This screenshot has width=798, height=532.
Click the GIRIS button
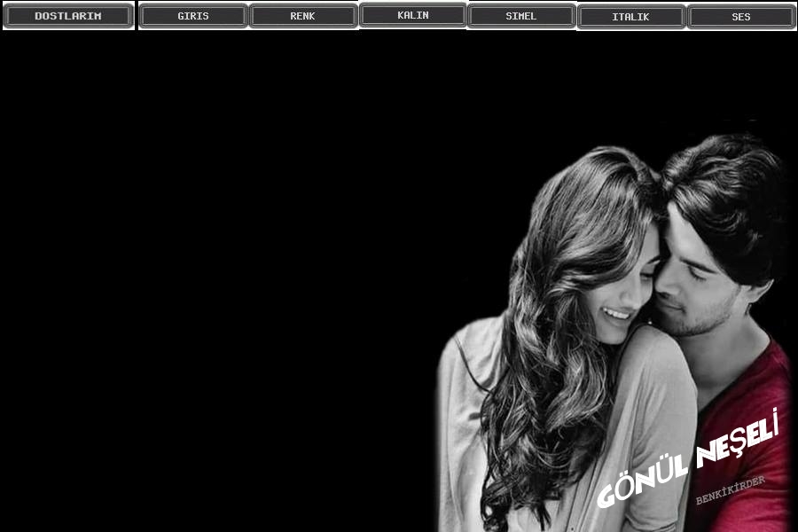tap(193, 16)
